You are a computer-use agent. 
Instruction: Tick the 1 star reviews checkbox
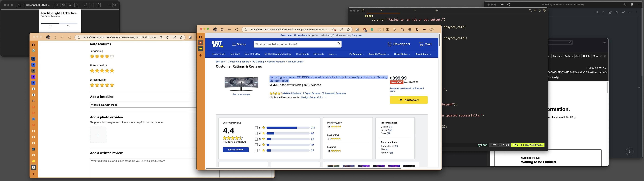(256, 150)
